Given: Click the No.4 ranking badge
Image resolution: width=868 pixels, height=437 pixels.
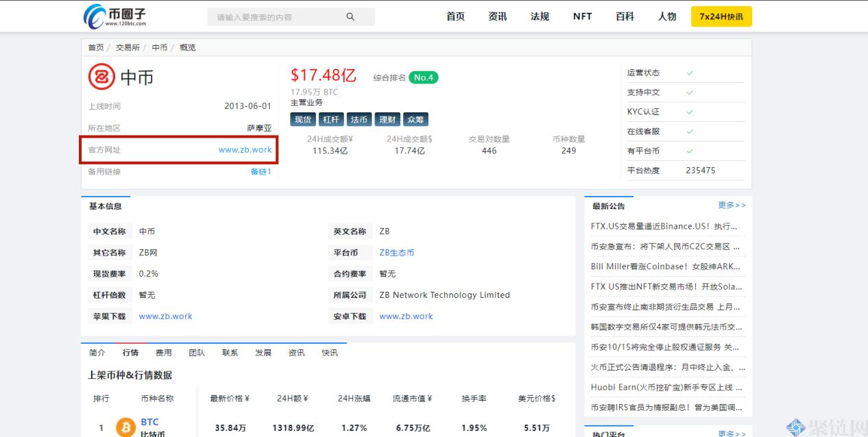Looking at the screenshot, I should point(424,77).
